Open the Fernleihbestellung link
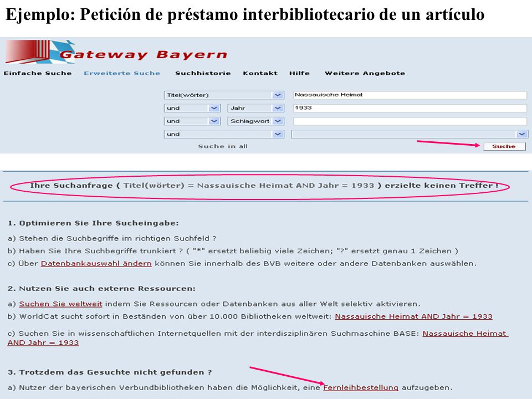 pos(361,388)
